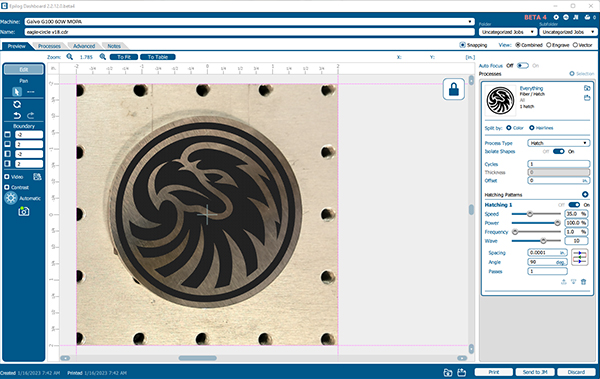
Task: Undo the last edit with the undo arrow
Action: click(x=17, y=115)
